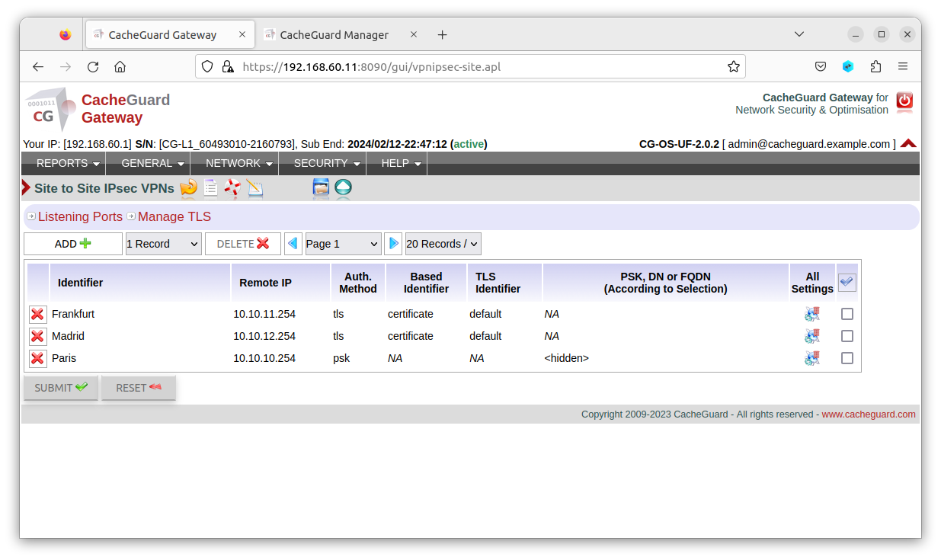The image size is (941, 560).
Task: Open the Manage TLS link
Action: pyautogui.click(x=174, y=216)
